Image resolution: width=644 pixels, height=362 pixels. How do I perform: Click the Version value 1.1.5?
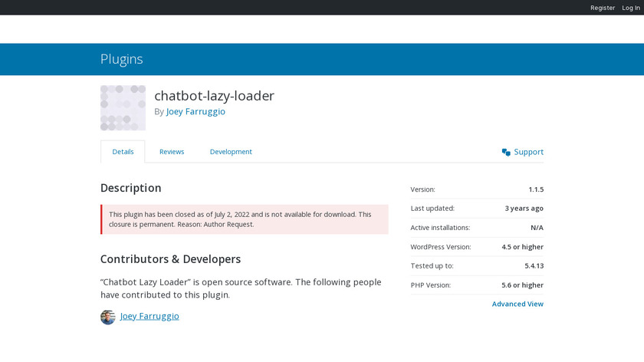pos(536,189)
